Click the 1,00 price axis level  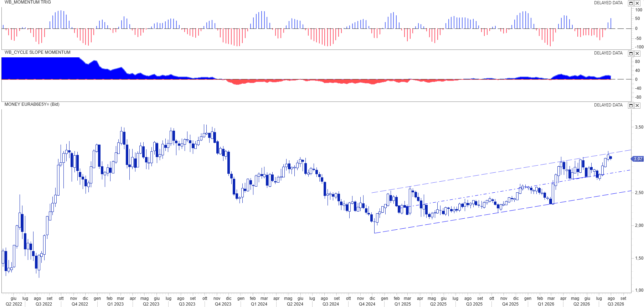click(x=639, y=290)
